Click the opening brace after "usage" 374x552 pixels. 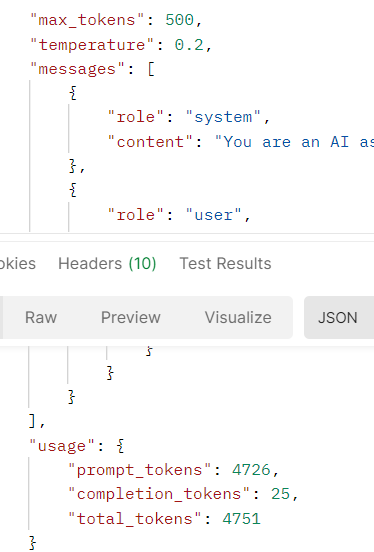[x=120, y=446]
